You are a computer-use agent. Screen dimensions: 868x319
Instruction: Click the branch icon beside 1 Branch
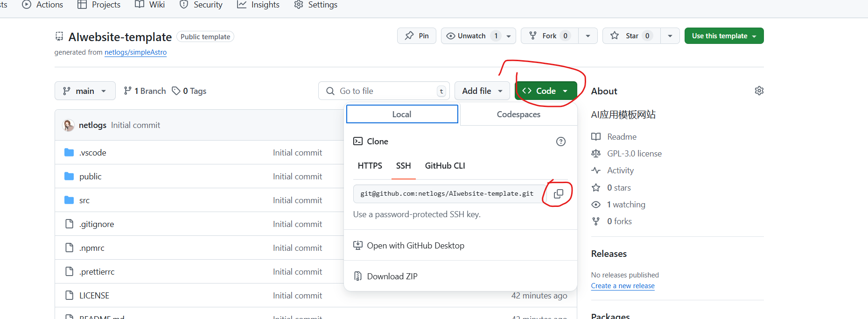127,91
